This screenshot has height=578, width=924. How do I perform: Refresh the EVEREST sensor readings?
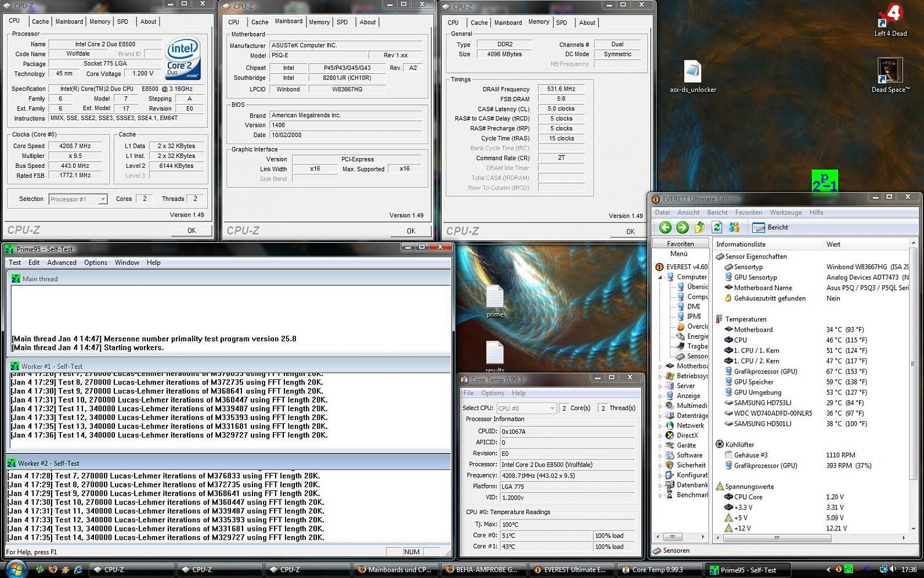(717, 227)
